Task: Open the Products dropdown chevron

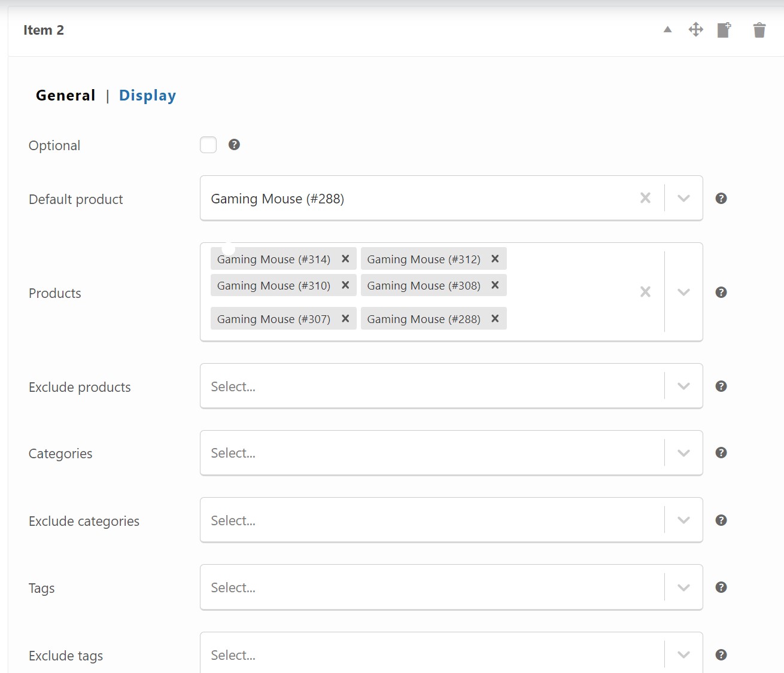Action: click(x=683, y=292)
